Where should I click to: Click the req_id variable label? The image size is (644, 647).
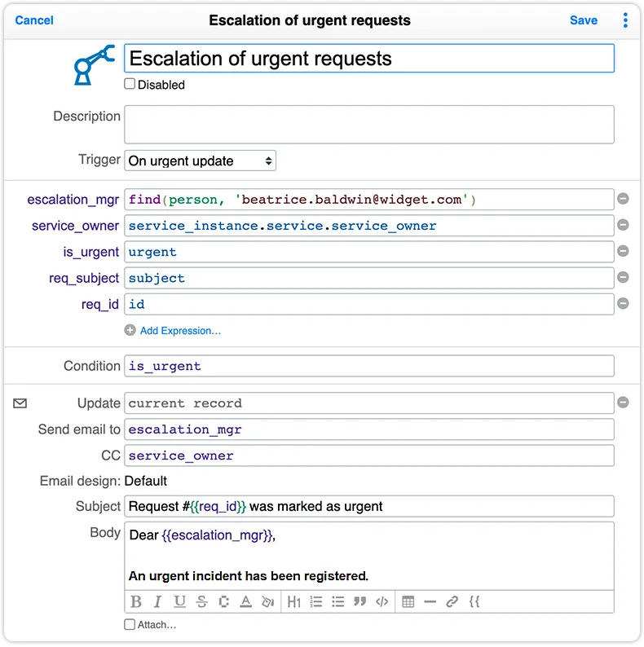tap(100, 305)
